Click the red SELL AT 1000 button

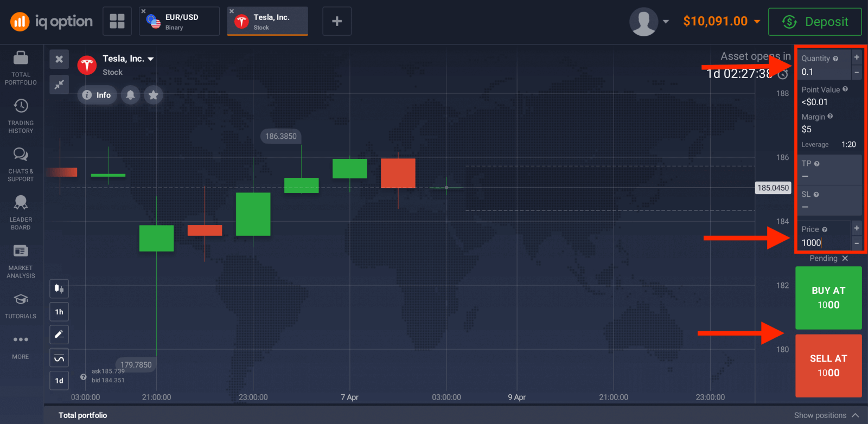point(828,365)
